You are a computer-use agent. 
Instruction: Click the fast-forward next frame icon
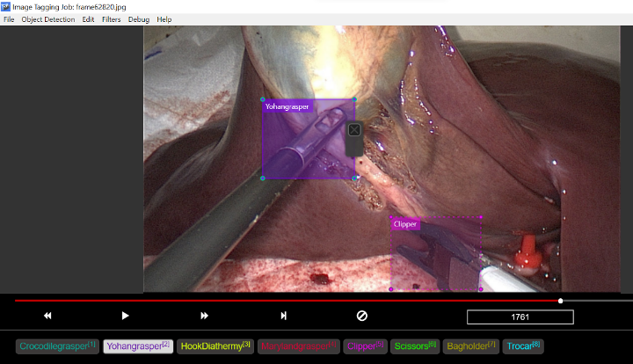[x=204, y=316]
